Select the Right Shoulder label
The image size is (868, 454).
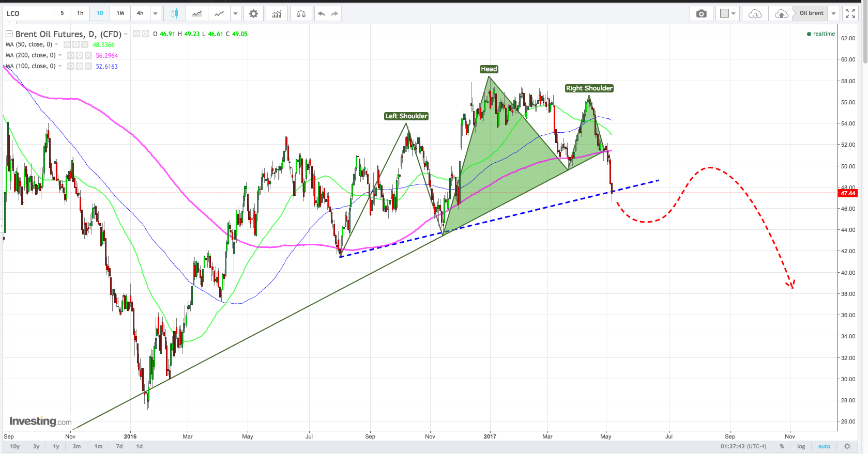(589, 88)
